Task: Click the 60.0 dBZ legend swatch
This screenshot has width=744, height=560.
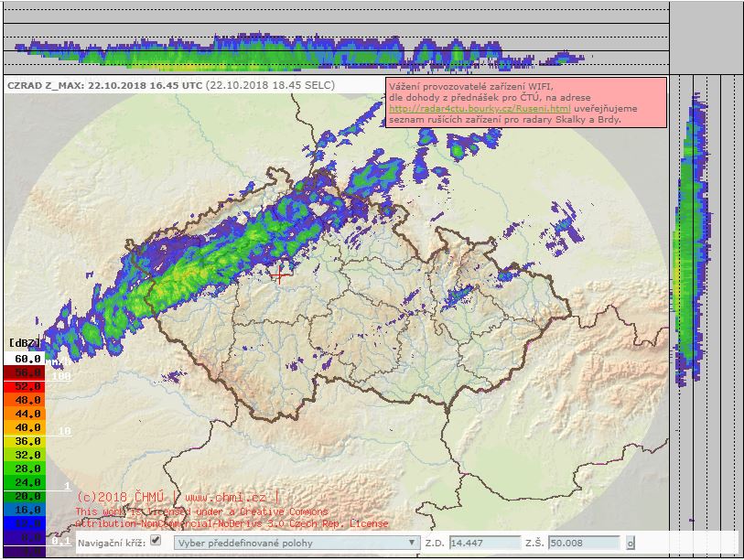Action: pos(24,359)
